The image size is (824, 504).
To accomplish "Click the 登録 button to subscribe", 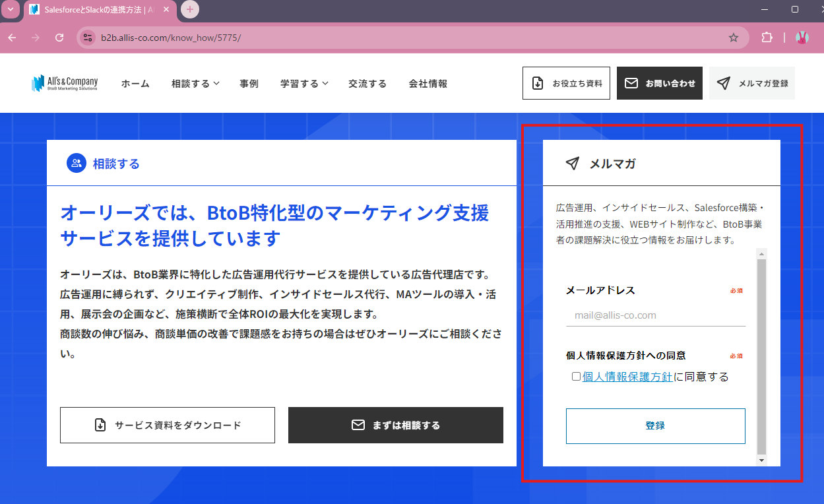I will point(655,425).
